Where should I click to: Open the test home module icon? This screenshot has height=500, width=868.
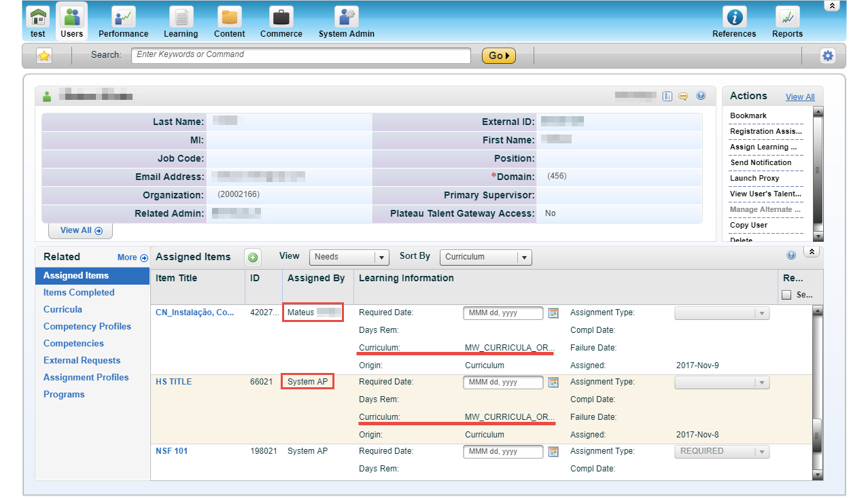(x=38, y=21)
